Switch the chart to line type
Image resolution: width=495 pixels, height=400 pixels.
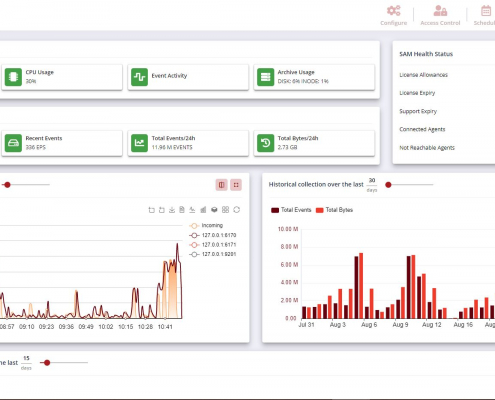point(192,210)
